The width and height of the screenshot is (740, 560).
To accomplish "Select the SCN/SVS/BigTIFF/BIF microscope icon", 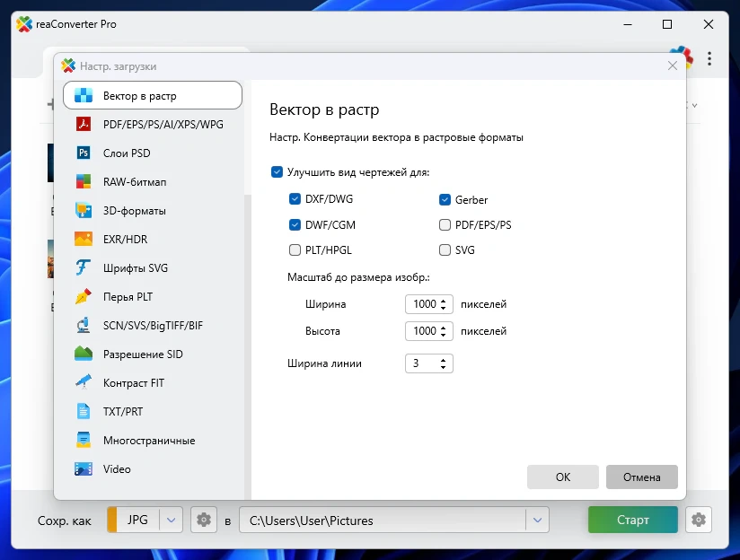I will (84, 326).
